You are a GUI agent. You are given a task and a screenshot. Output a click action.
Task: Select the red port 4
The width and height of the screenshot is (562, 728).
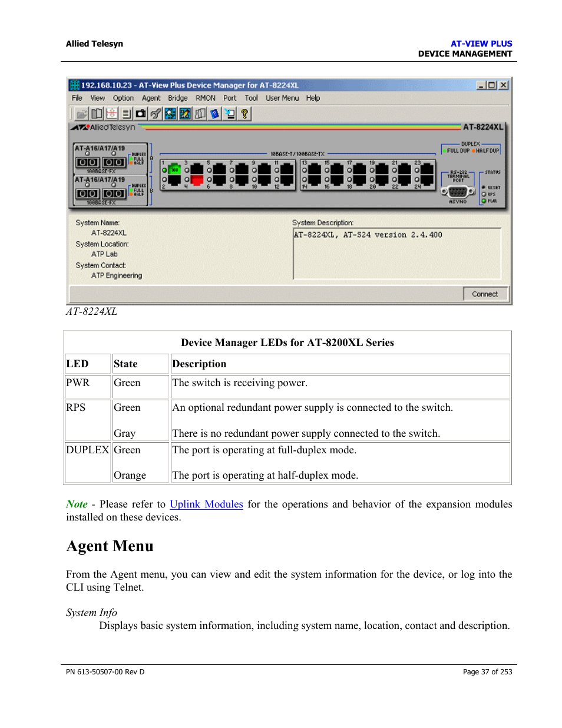[x=197, y=180]
